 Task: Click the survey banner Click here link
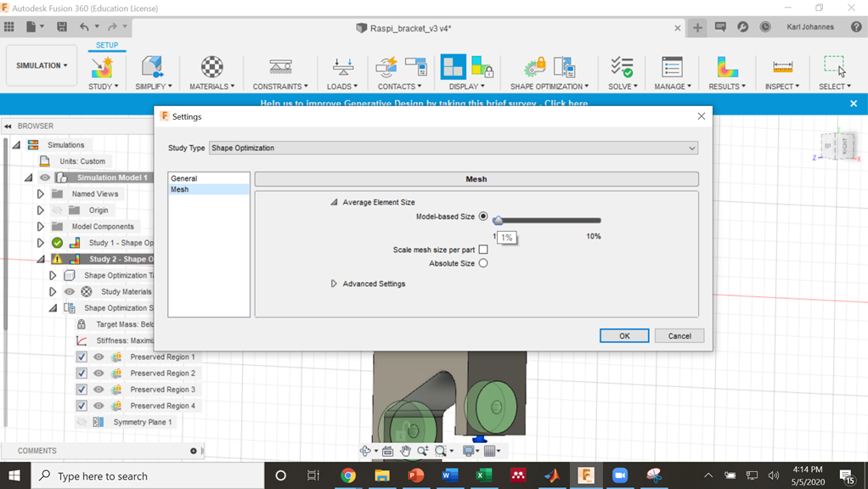566,104
